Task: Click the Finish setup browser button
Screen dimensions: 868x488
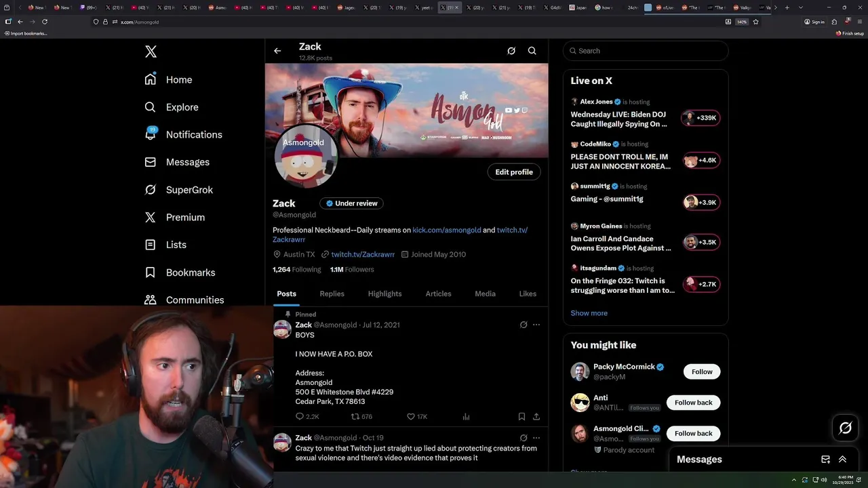Action: click(850, 33)
